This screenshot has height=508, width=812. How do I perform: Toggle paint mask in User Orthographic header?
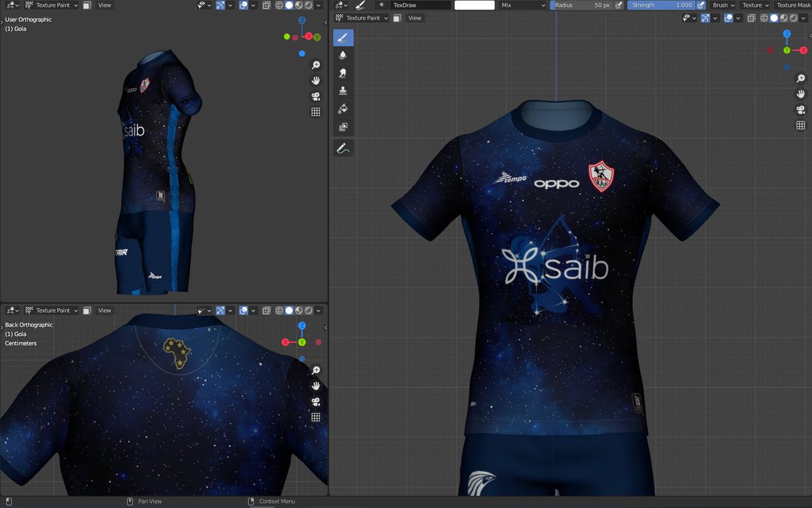(x=87, y=5)
